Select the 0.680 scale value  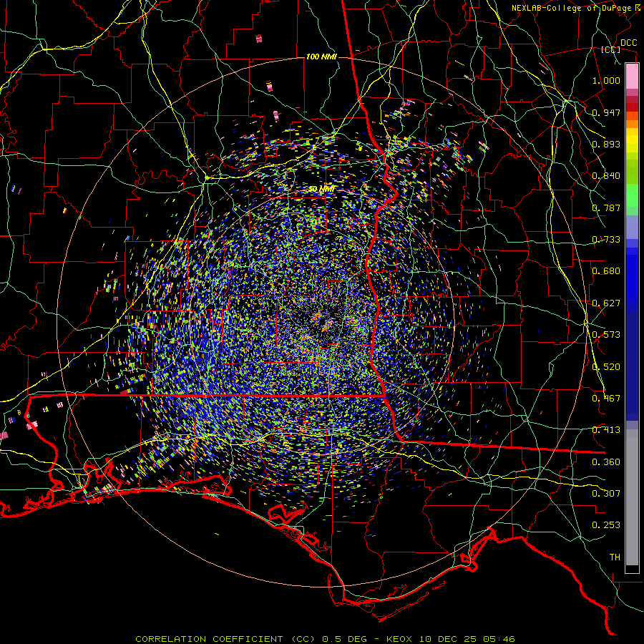[x=606, y=271]
